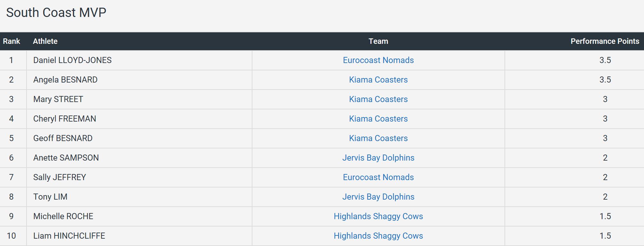This screenshot has height=246, width=644.
Task: Open Jervis Bay Dolphins link for Tony LIM
Action: pyautogui.click(x=378, y=197)
